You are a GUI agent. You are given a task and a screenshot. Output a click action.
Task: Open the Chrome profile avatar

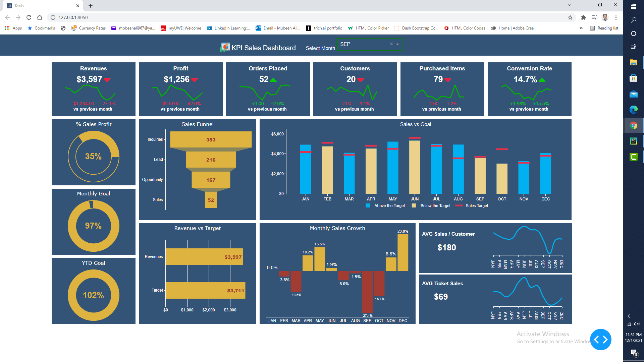point(605,17)
